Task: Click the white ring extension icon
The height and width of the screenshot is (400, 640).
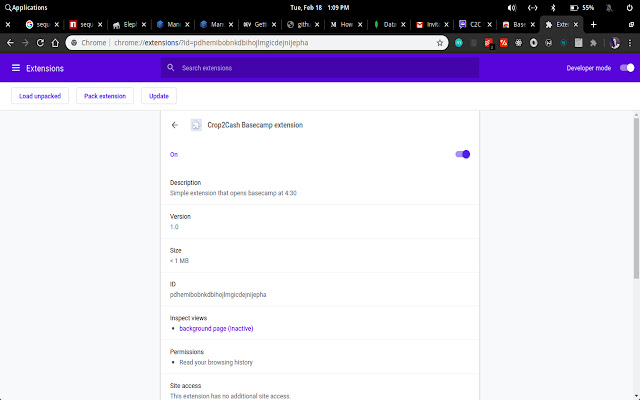Action: (533, 42)
